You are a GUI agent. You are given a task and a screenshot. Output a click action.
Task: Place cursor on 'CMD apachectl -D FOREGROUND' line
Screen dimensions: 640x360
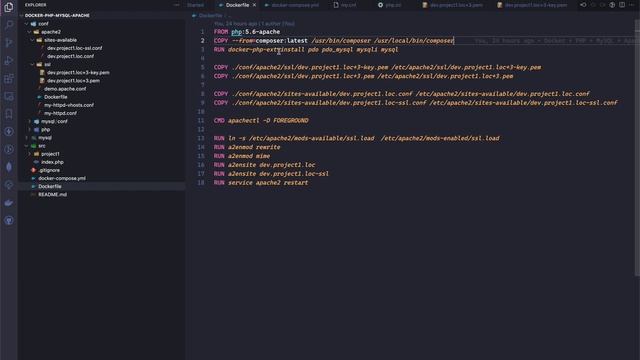tap(261, 120)
